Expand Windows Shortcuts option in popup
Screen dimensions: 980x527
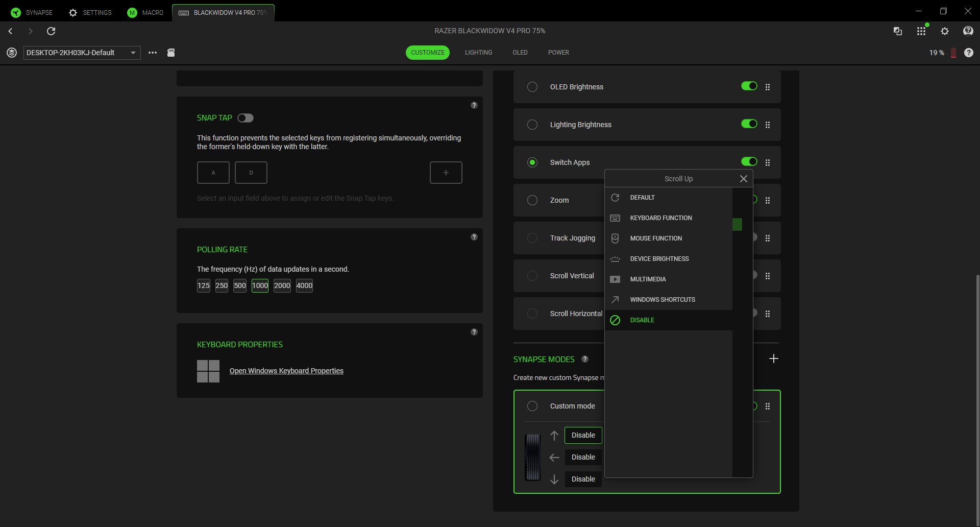(x=662, y=300)
